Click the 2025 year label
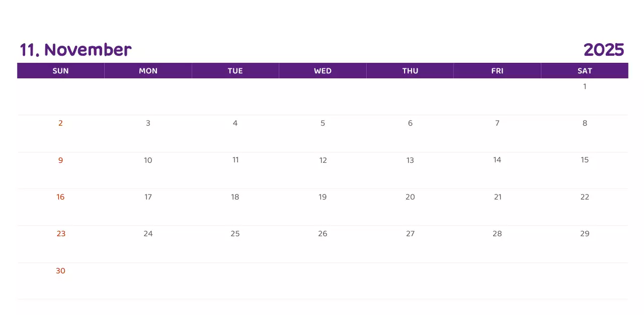644x315 pixels. point(604,50)
